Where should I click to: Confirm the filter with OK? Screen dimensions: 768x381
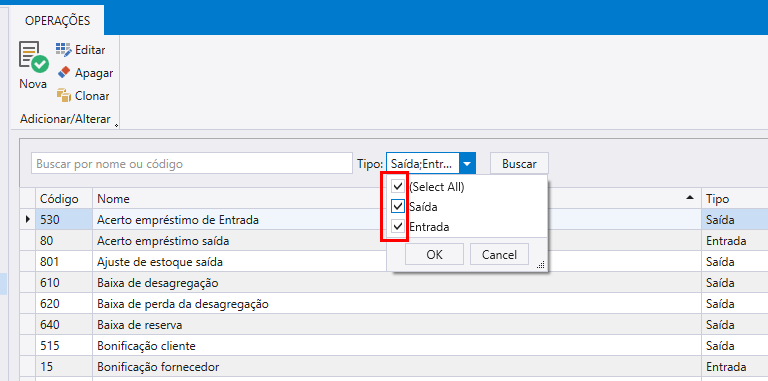(x=434, y=255)
